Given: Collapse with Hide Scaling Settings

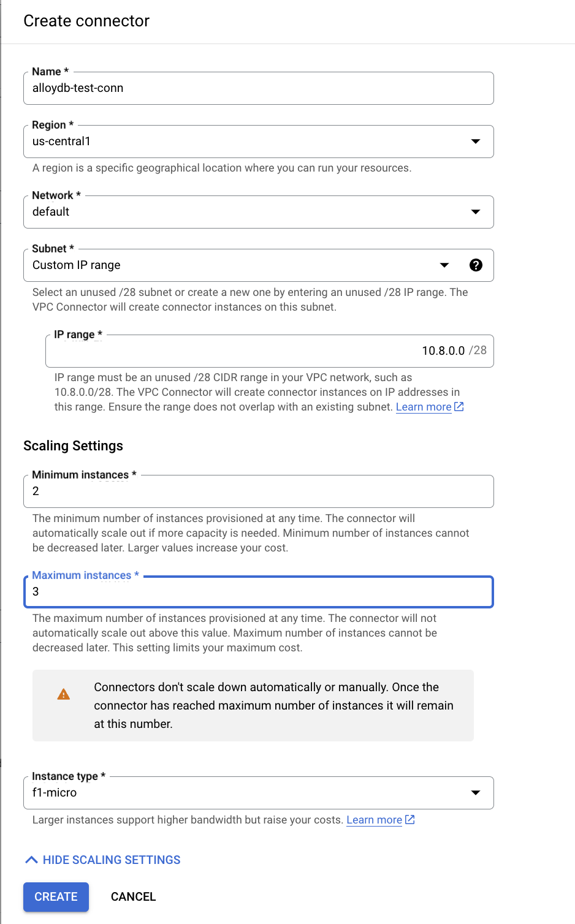Looking at the screenshot, I should tap(112, 860).
